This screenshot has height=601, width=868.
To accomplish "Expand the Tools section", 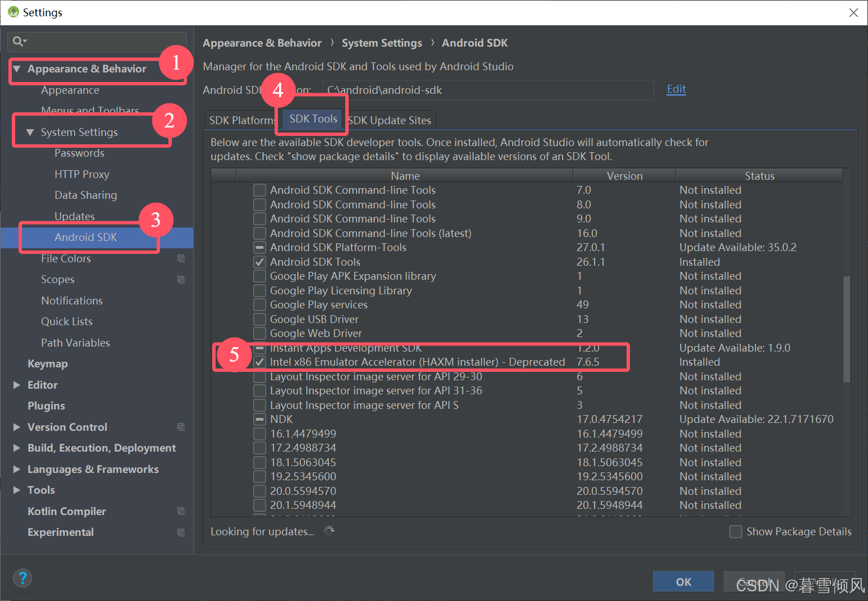I will click(17, 490).
